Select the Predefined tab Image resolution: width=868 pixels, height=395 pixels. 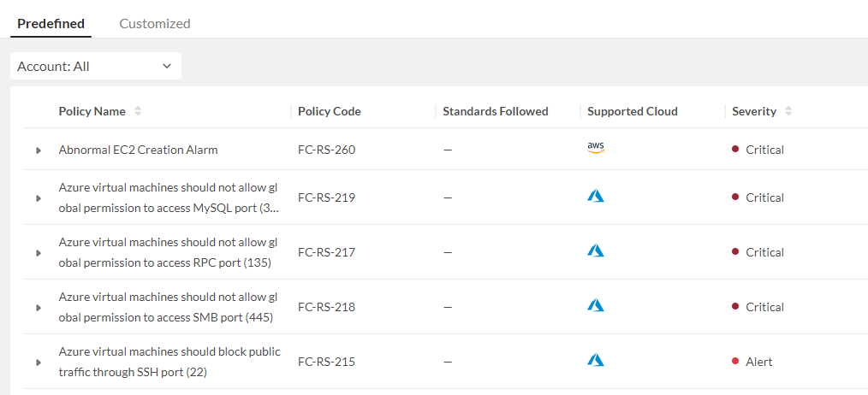pos(51,23)
